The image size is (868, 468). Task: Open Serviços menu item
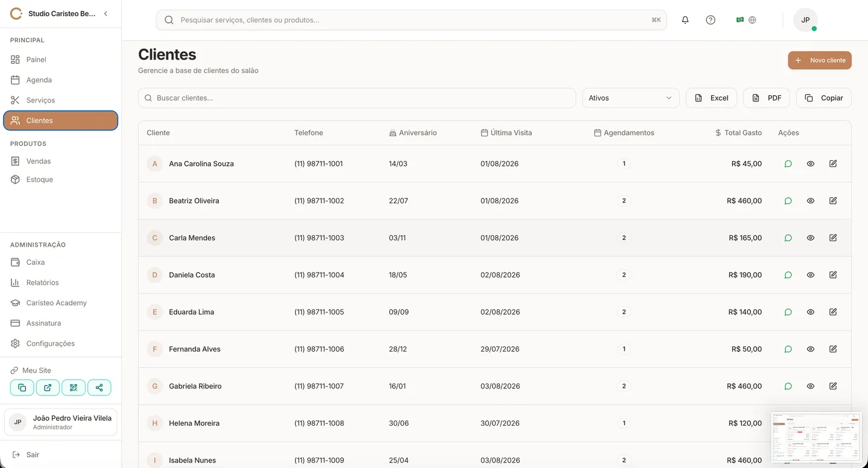click(x=60, y=100)
